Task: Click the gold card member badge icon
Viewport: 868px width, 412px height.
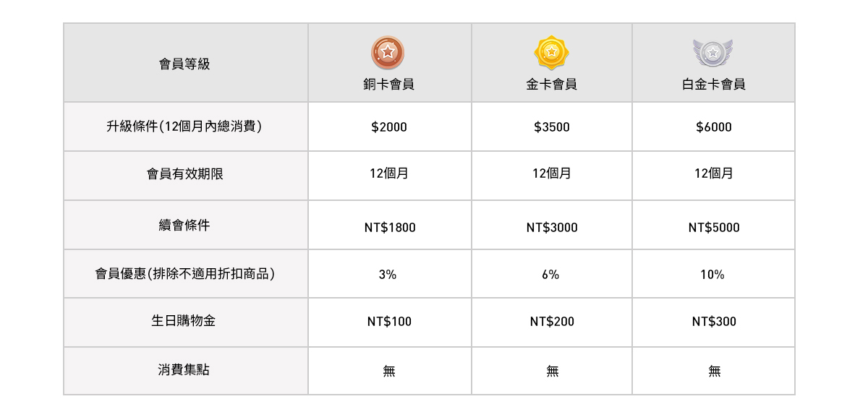Action: coord(551,52)
